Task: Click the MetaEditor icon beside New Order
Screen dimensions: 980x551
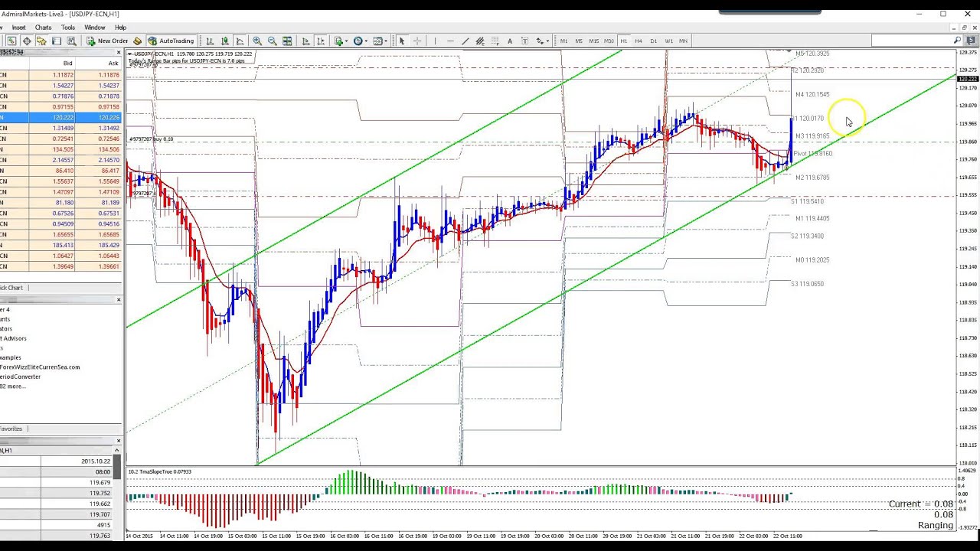Action: click(138, 41)
